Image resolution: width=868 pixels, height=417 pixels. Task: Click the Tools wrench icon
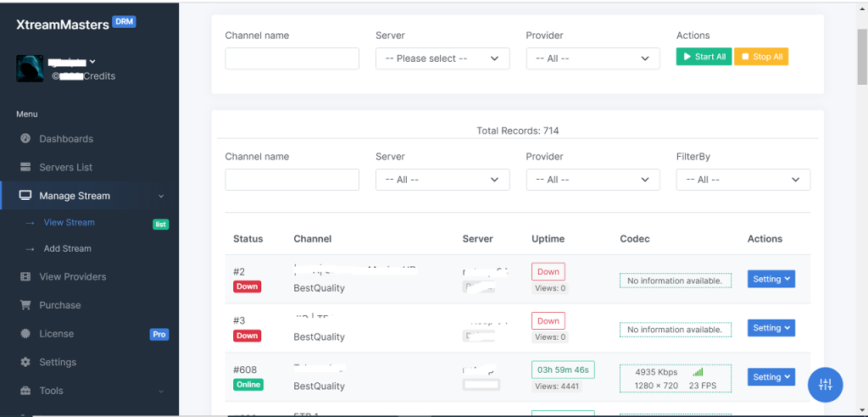pyautogui.click(x=25, y=391)
